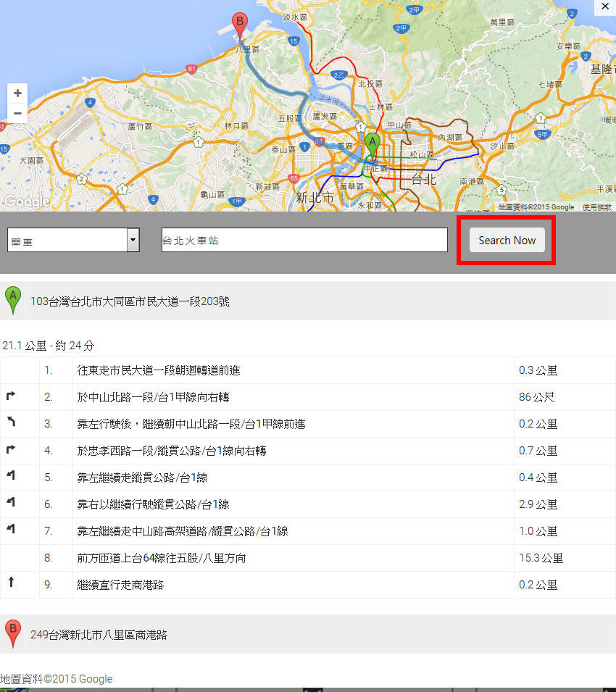Click the Google logo on the map

25,201
